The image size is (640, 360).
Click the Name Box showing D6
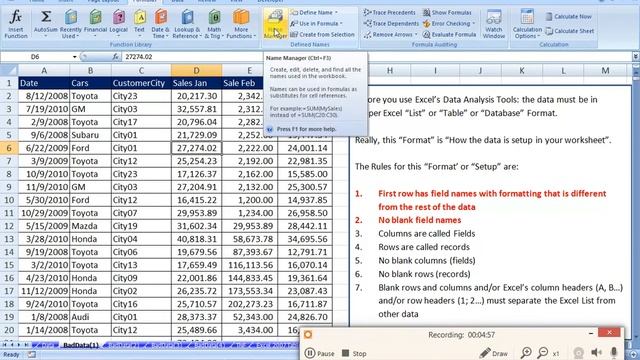(x=35, y=57)
